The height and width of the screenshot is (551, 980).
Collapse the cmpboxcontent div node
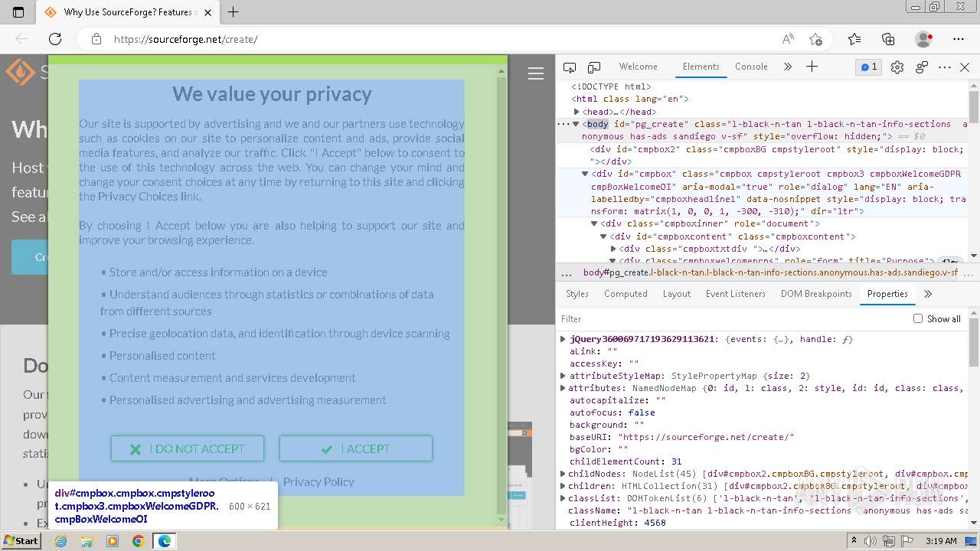click(x=603, y=236)
